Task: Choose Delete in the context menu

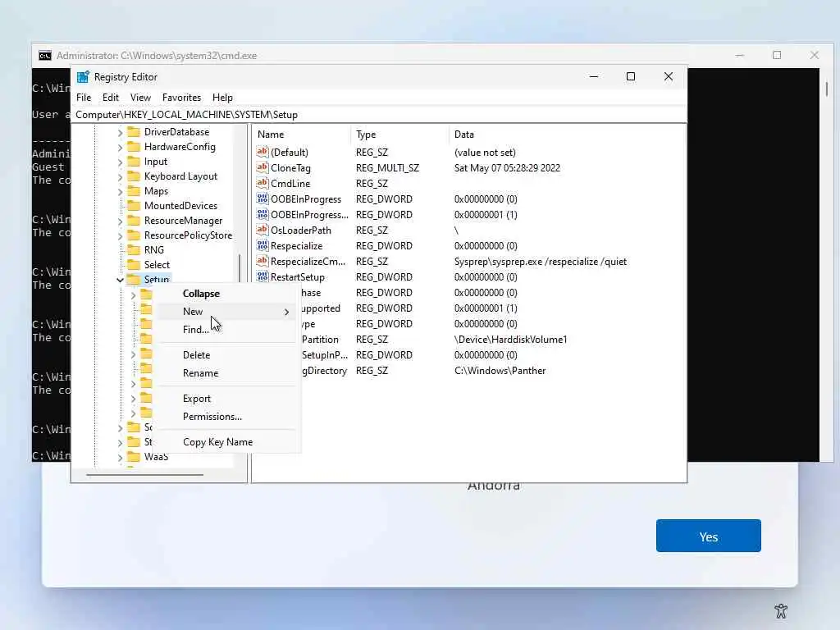Action: tap(228, 354)
